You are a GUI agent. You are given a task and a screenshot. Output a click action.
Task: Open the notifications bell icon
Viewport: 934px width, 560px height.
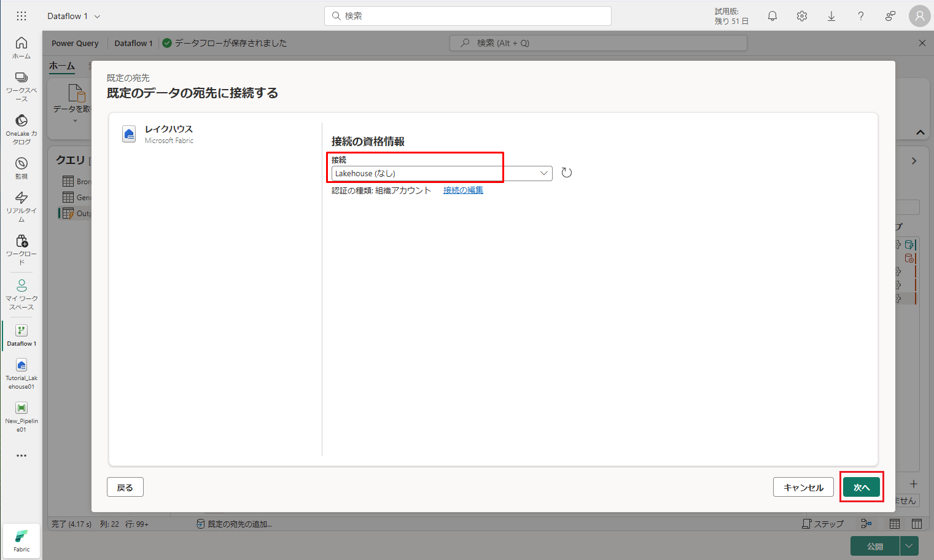pos(772,17)
